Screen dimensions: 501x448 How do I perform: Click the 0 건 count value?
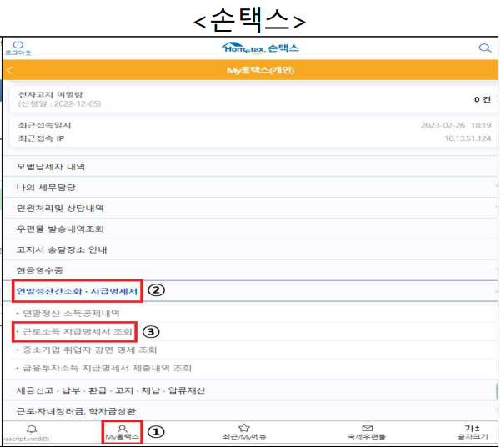[483, 99]
